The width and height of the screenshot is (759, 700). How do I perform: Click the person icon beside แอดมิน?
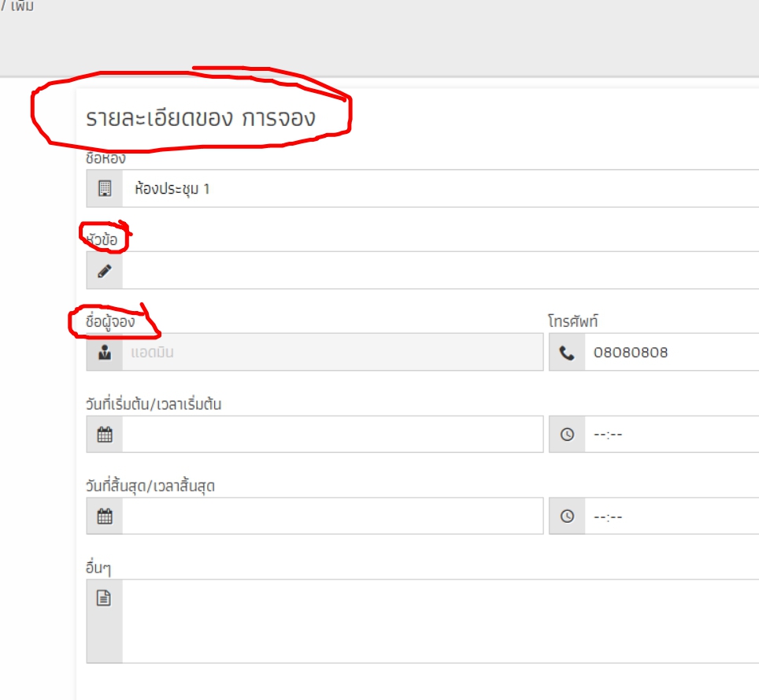(x=105, y=352)
